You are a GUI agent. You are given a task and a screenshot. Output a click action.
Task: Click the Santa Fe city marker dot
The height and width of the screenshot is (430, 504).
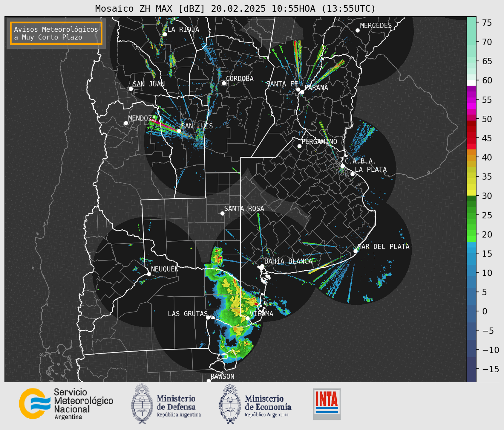tap(298, 89)
